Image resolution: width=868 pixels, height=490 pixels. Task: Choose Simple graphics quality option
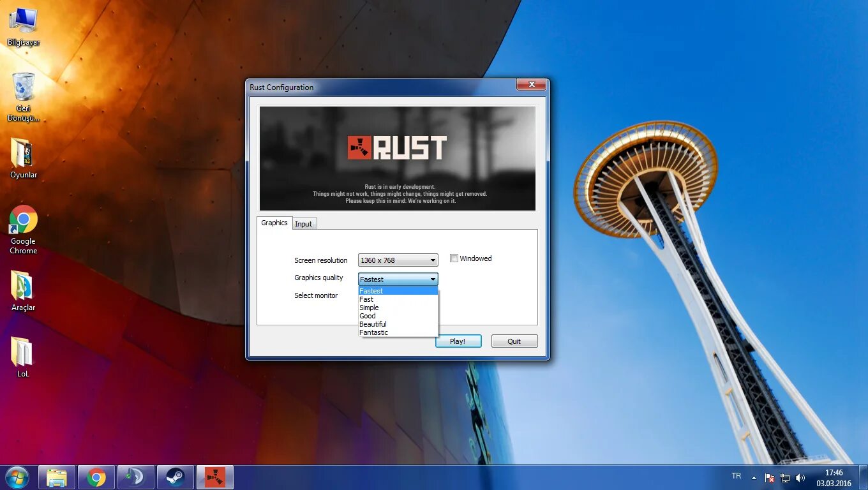point(398,308)
